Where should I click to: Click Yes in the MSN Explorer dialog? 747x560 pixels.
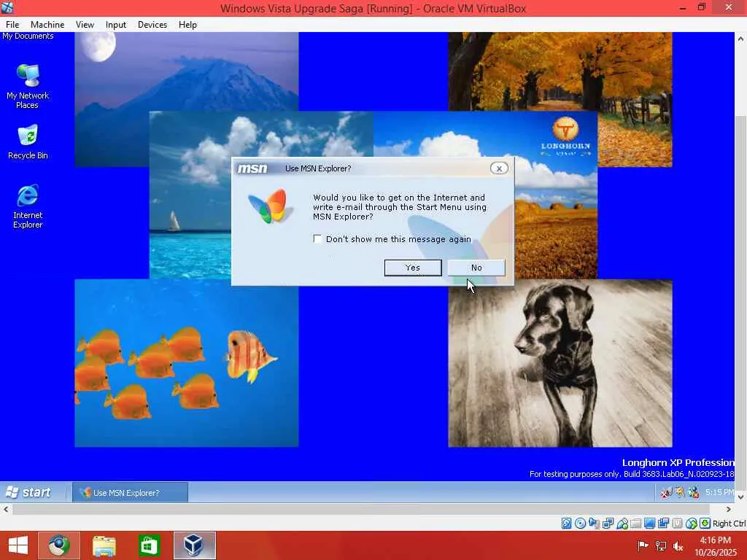point(413,268)
